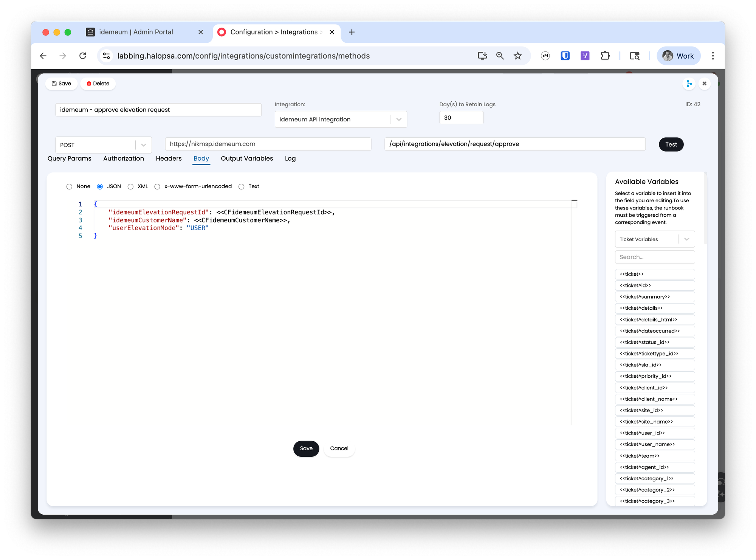Select x-www-form-urlencoded body type
The image size is (756, 560).
tap(157, 186)
